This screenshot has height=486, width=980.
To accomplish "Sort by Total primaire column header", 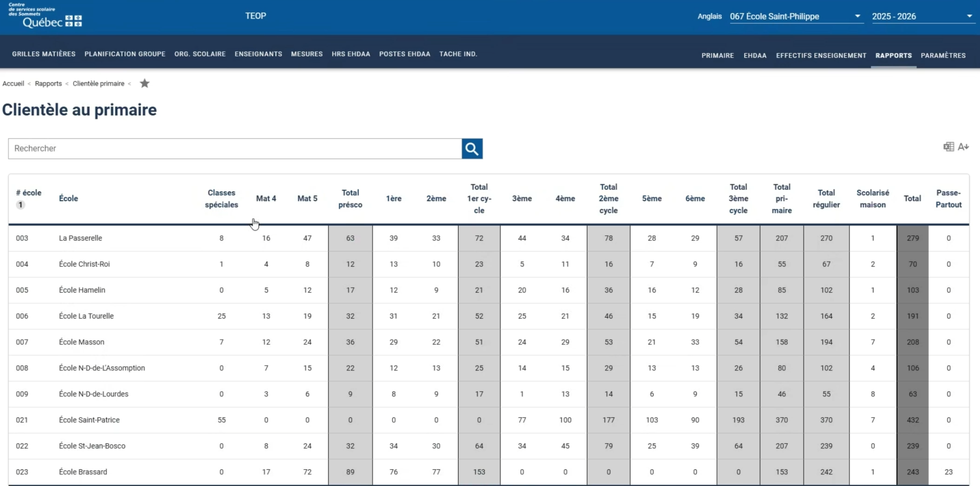I will click(x=782, y=199).
